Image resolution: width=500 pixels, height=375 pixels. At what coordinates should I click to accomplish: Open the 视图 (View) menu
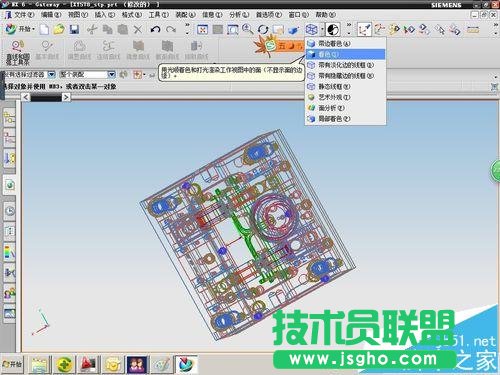(x=78, y=15)
